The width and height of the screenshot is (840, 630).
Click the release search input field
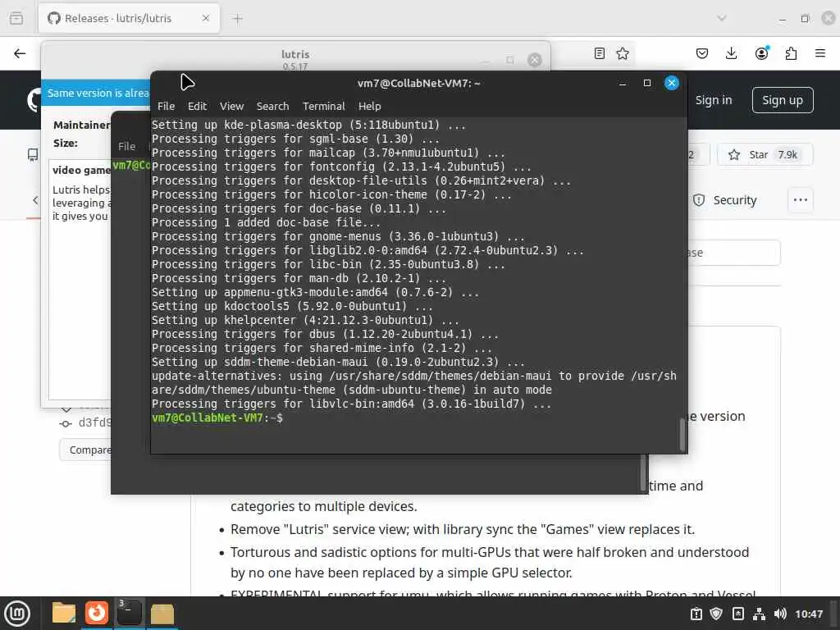click(733, 253)
